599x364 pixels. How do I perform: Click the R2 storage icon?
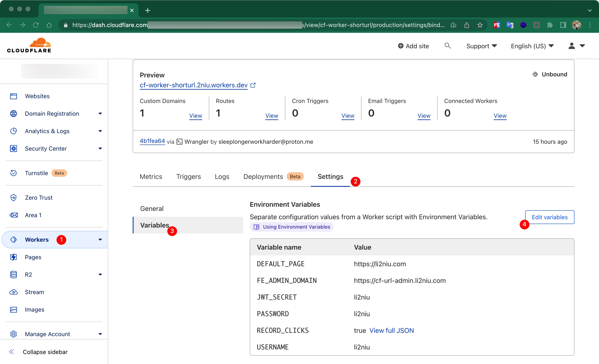[14, 275]
